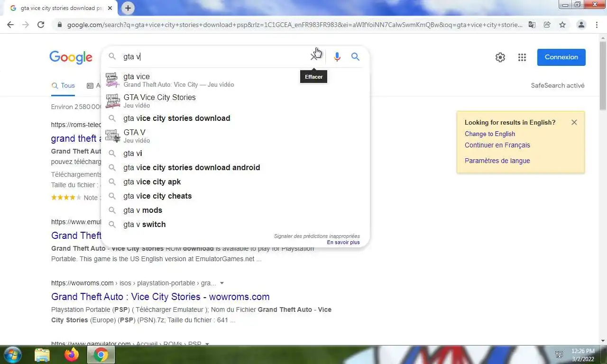Choose the 'gta v switch' suggestion

235,225
